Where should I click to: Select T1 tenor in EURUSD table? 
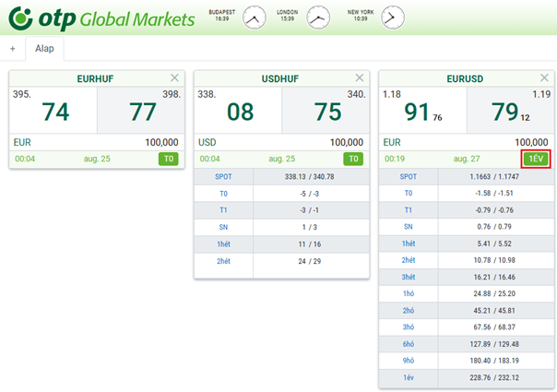tap(409, 210)
